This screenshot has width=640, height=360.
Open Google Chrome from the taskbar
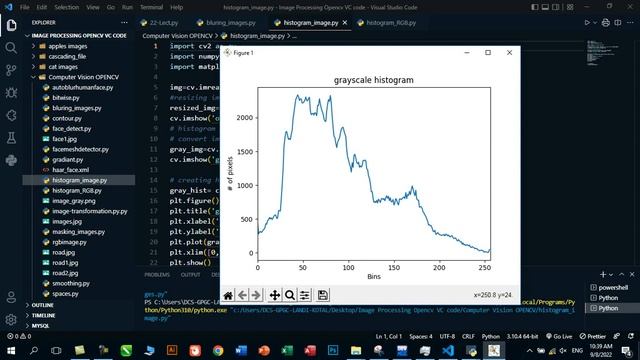(218, 350)
